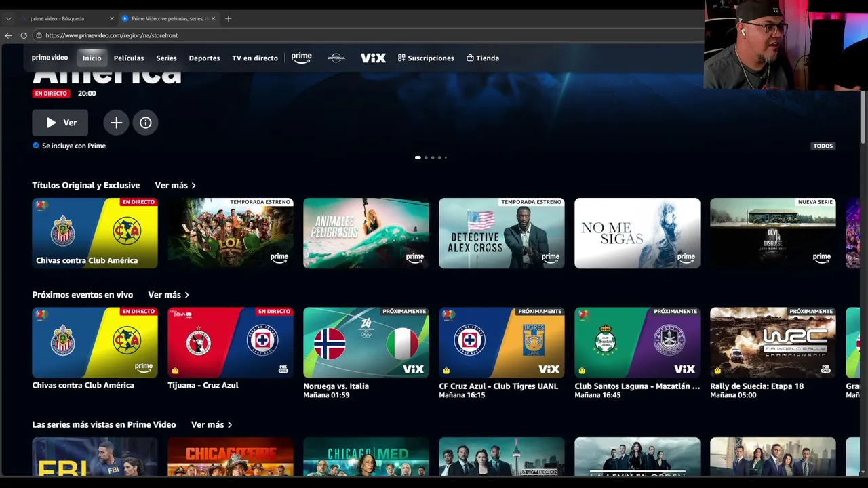Click 'Se incluye con Prime' label

click(74, 146)
